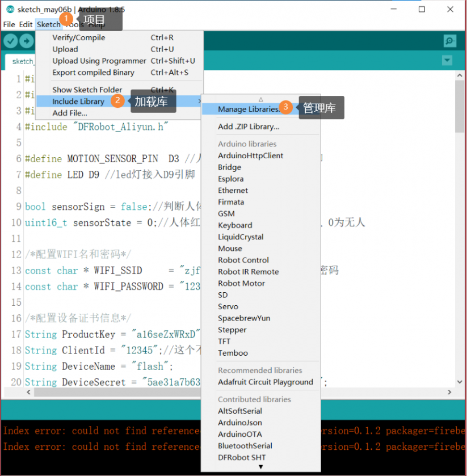Open the File menu
The image size is (467, 476).
coord(9,24)
